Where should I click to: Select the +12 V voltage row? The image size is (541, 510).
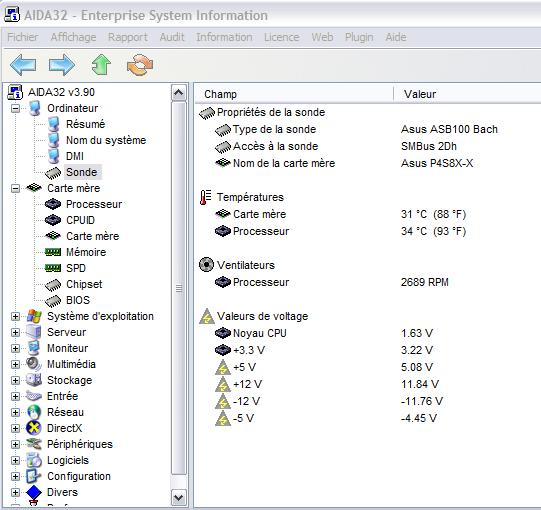(368, 384)
